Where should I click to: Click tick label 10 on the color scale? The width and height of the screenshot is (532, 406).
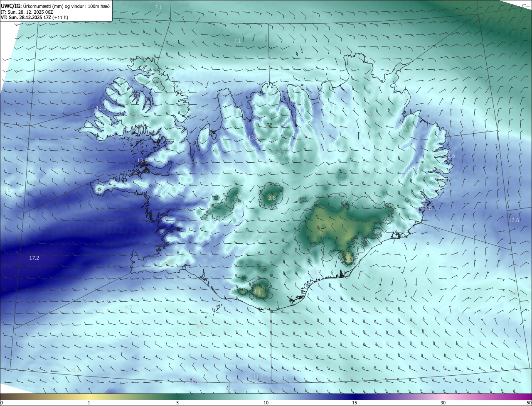tap(266, 403)
